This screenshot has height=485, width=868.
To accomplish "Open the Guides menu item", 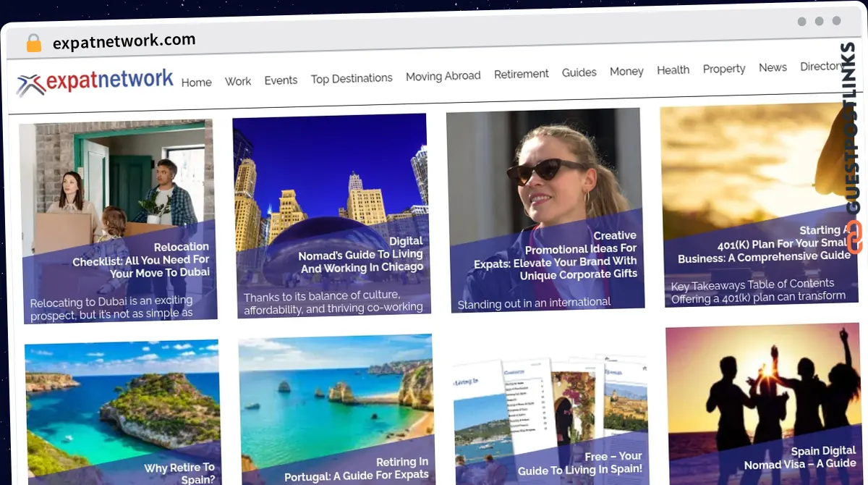I will pos(579,72).
